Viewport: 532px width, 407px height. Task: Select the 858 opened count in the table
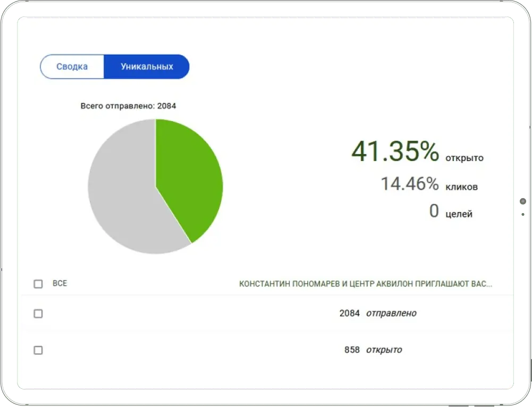(352, 350)
